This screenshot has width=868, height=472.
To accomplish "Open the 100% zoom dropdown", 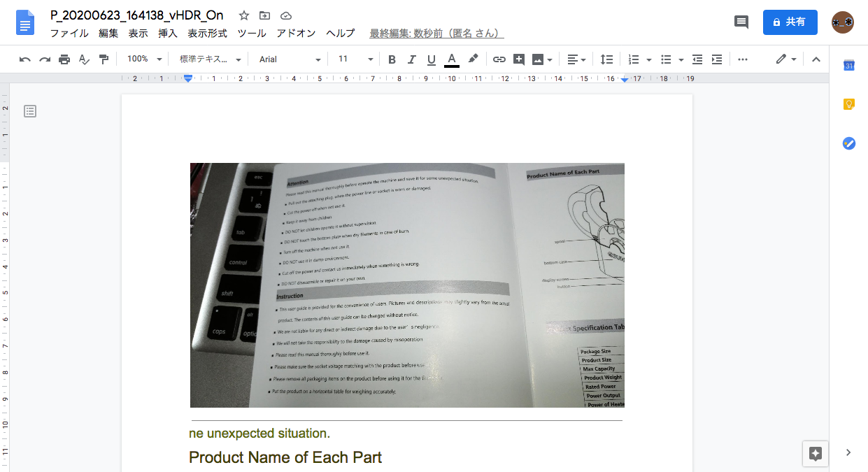I will [145, 59].
